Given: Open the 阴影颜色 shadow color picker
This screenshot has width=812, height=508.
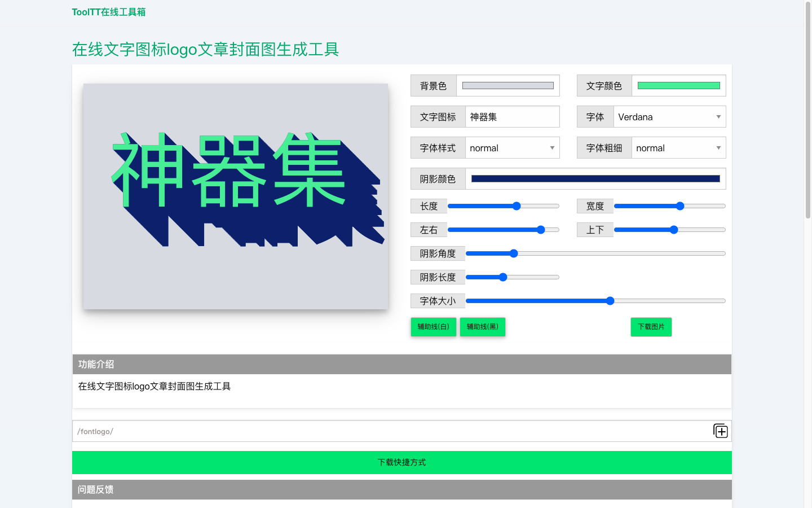Looking at the screenshot, I should (595, 178).
